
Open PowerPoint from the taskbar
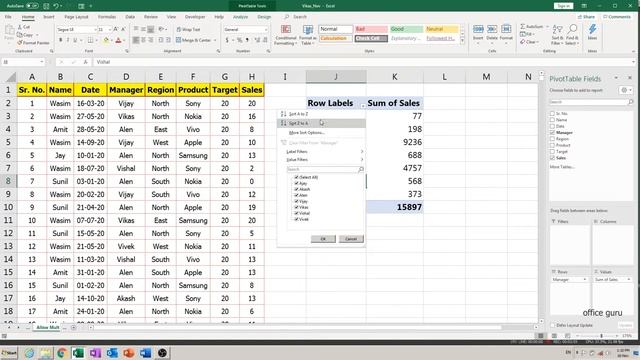(x=129, y=353)
